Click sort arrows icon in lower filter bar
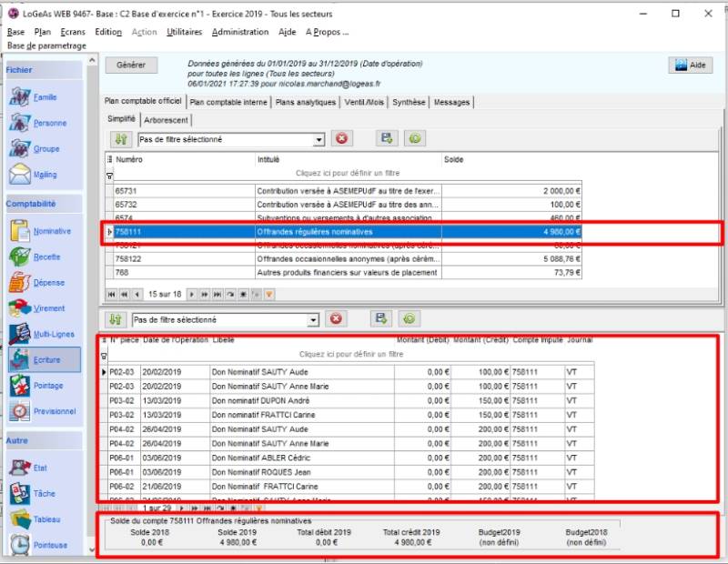 (116, 319)
